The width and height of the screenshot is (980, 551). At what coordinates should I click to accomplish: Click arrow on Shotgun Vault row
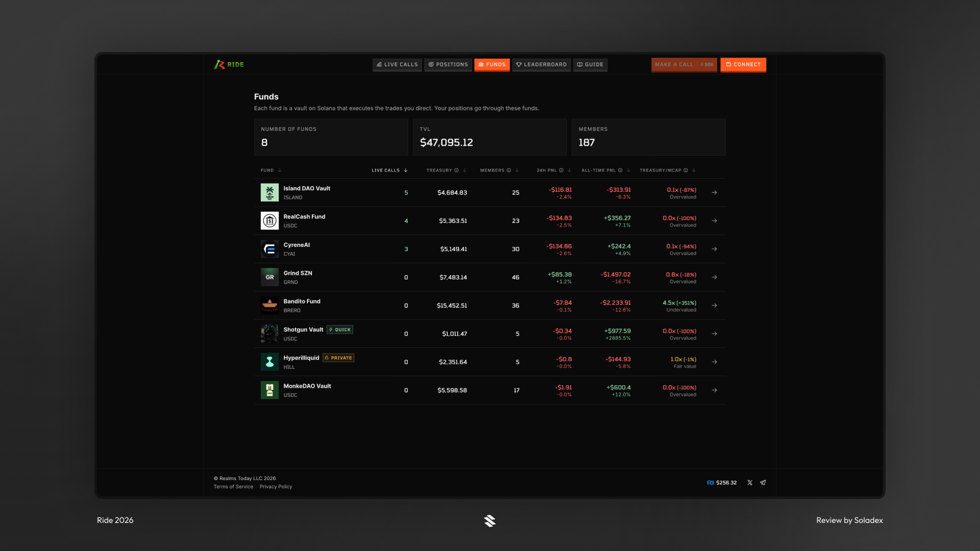[x=715, y=334]
